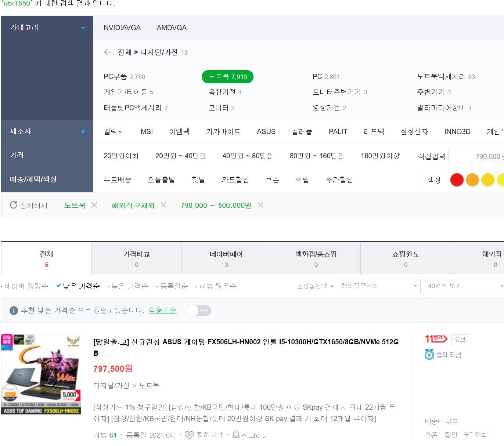Click the 구매정보 button
504x446 pixels.
(475, 435)
